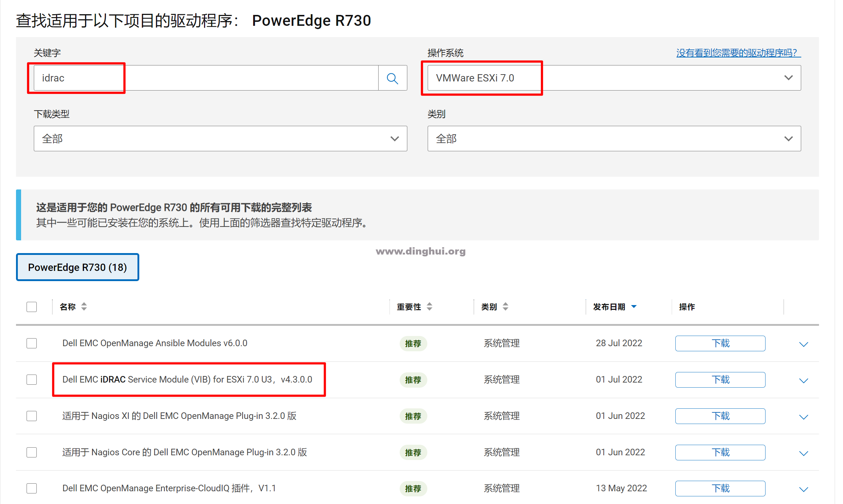The image size is (843, 504).
Task: Expand details for Nagios XI Plug-in row
Action: (x=803, y=417)
